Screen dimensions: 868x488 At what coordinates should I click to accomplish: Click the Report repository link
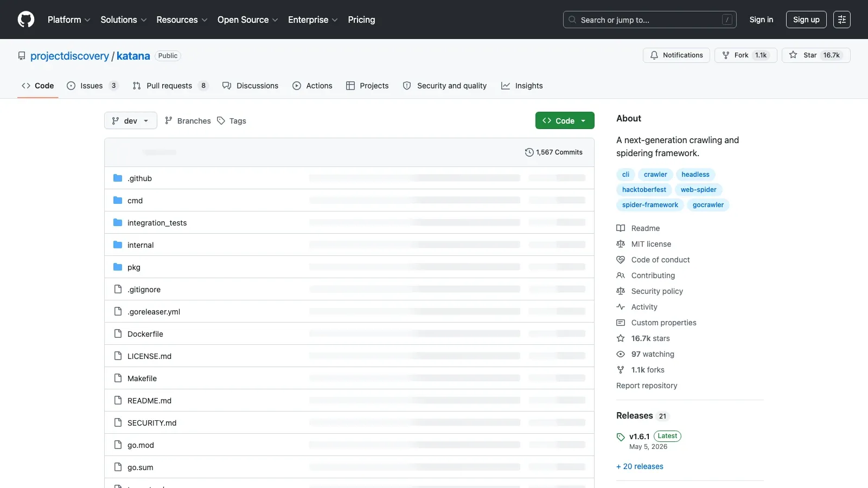tap(647, 386)
